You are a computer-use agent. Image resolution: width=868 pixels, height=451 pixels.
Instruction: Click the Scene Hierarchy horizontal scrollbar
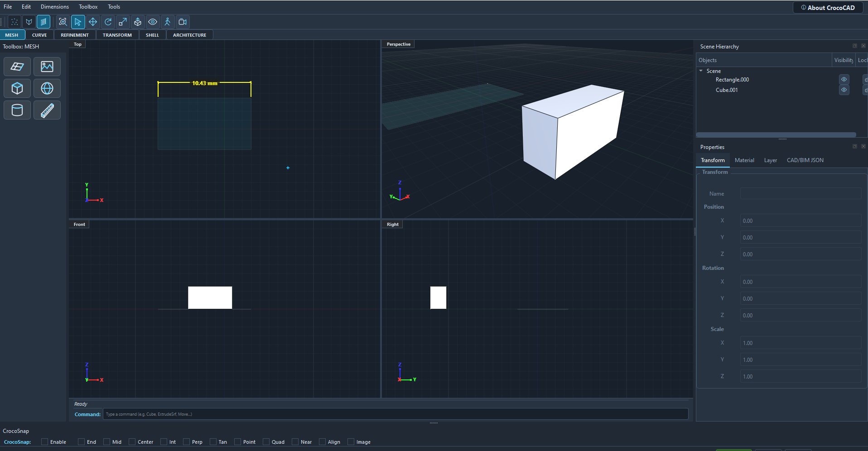[x=776, y=134]
